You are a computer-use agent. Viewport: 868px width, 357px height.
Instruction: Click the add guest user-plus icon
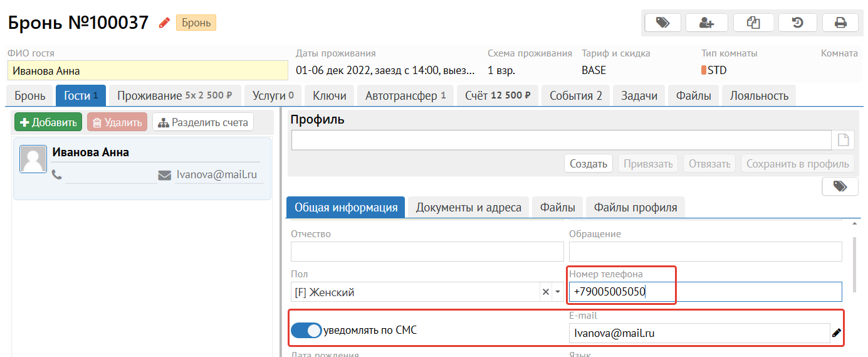coord(706,23)
